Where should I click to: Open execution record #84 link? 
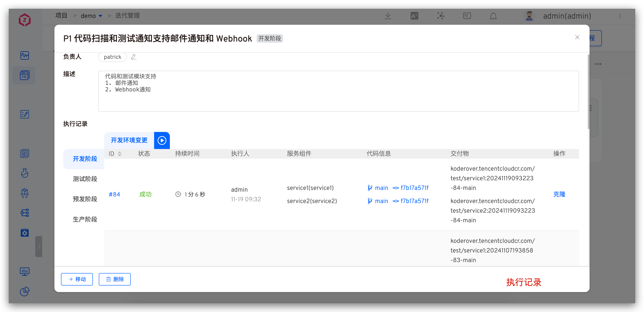point(114,195)
